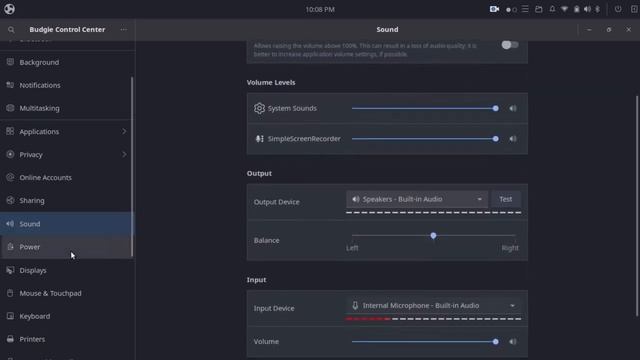Viewport: 640px width, 360px height.
Task: Click the Output Device label
Action: tap(277, 202)
